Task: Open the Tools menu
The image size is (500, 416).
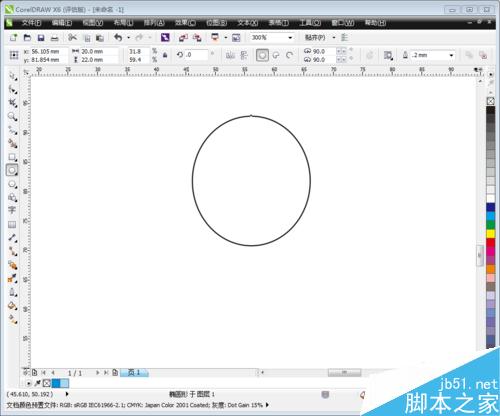Action: coord(310,23)
